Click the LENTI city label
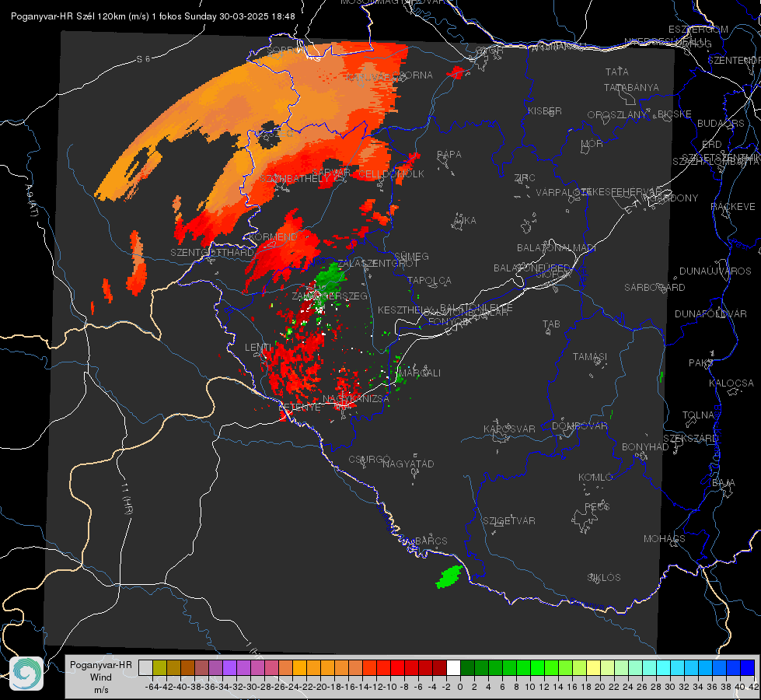Viewport: 761px width, 700px height. (258, 347)
